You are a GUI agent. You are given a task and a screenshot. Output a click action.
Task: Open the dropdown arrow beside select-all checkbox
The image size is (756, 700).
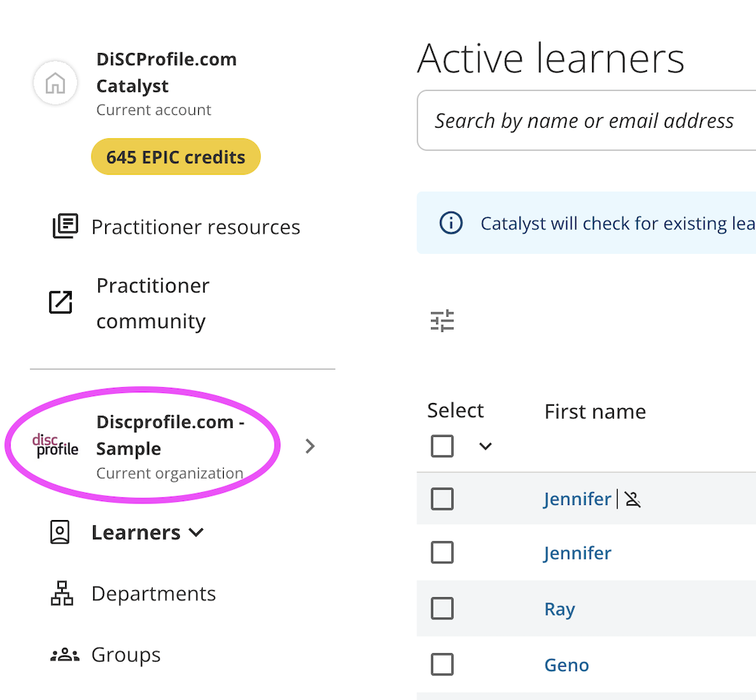485,446
